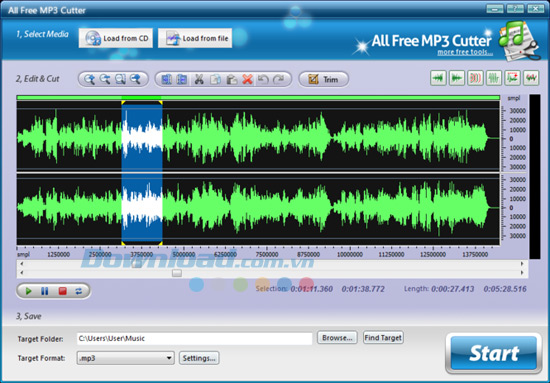
Task: Click the redo arrow icon
Action: pos(279,79)
